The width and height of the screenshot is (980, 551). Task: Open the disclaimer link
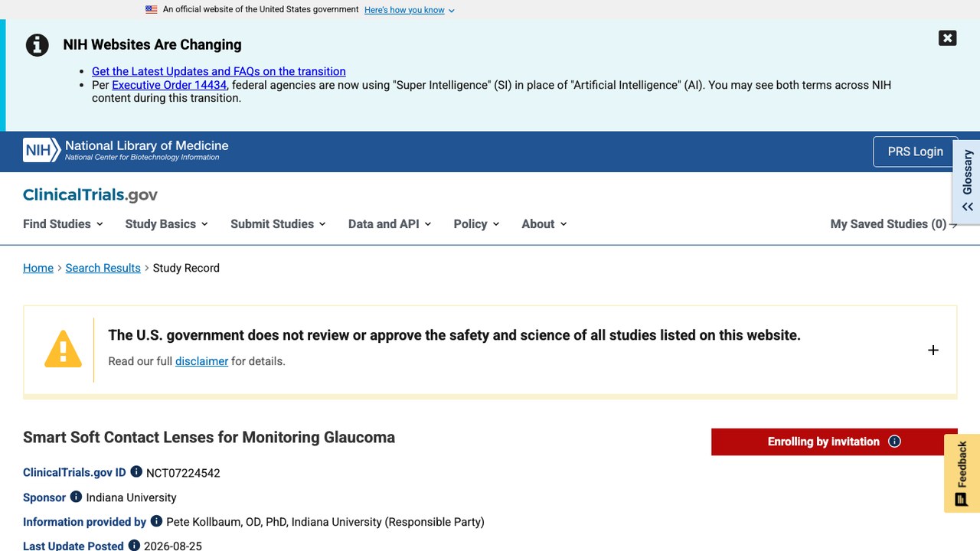(201, 361)
